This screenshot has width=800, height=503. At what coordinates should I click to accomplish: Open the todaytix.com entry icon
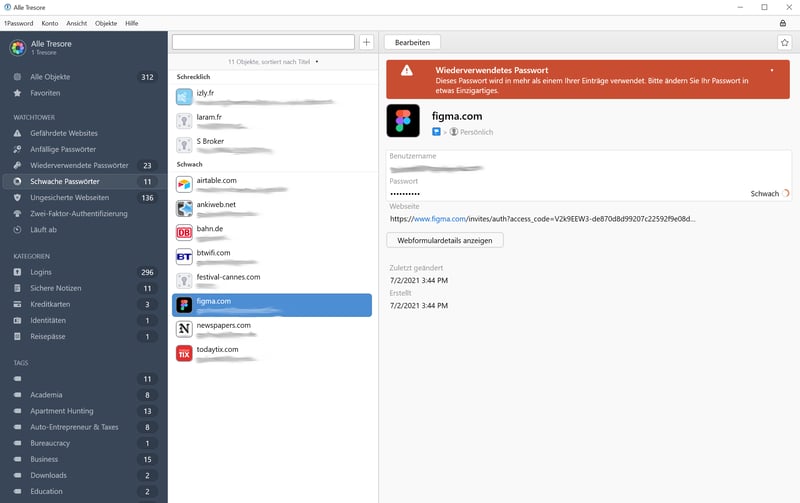coord(184,353)
